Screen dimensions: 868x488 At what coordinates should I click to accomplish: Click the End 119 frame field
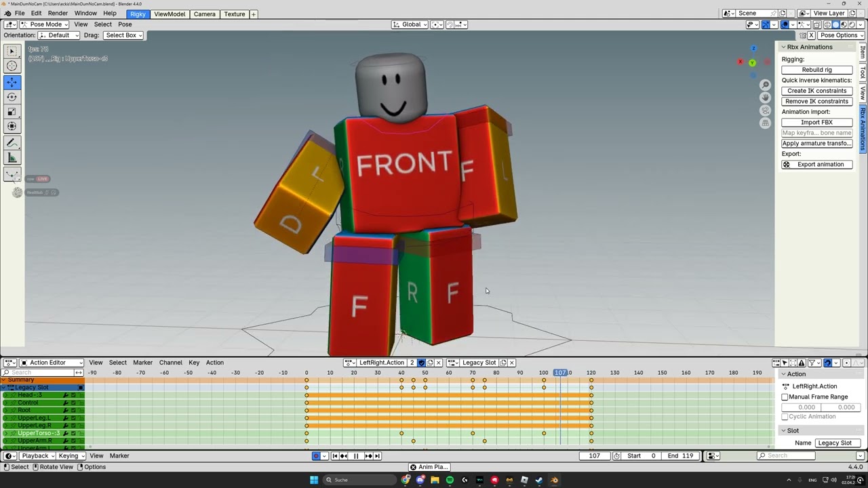pyautogui.click(x=680, y=456)
